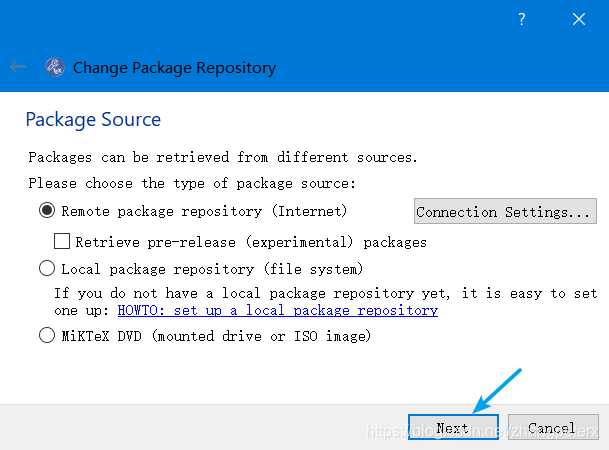Open Connection Settings dialog

coord(505,211)
